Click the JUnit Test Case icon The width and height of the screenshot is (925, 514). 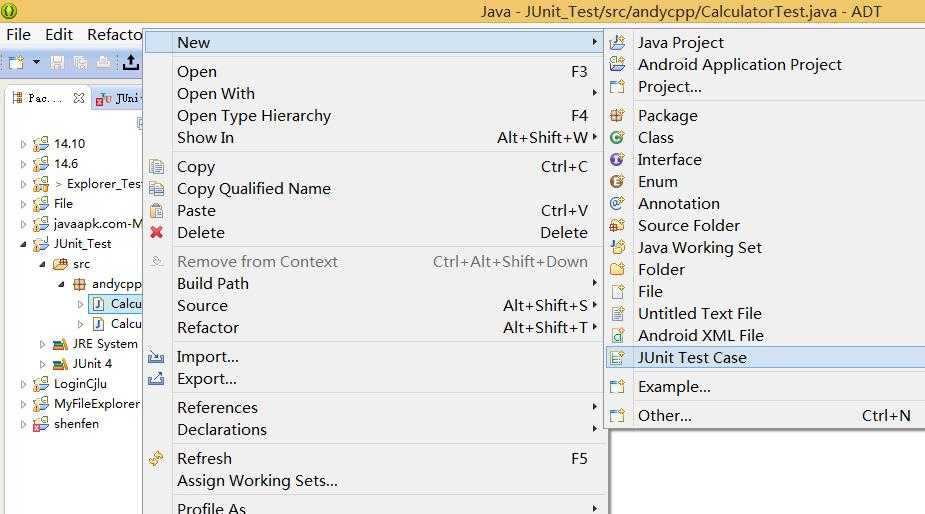[x=617, y=358]
